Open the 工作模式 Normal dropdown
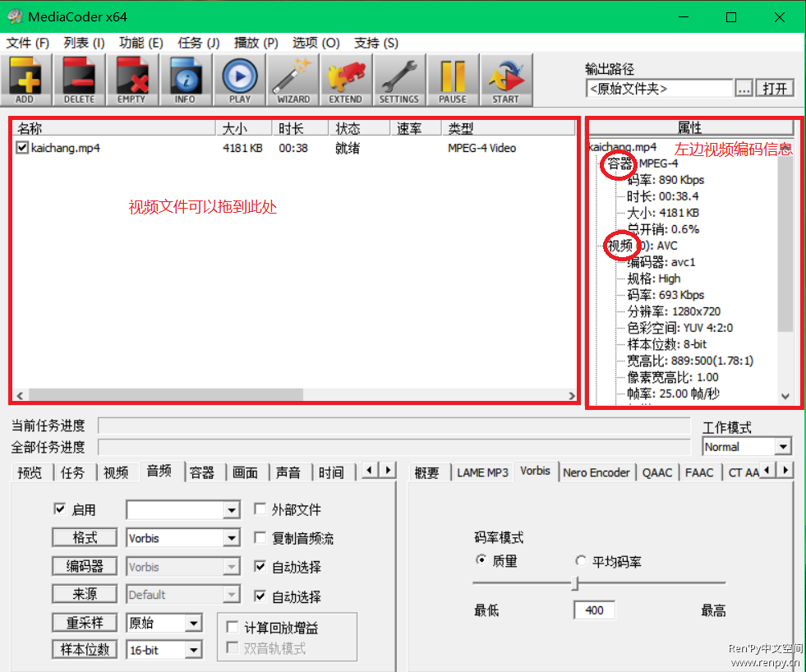806x672 pixels. coord(783,446)
